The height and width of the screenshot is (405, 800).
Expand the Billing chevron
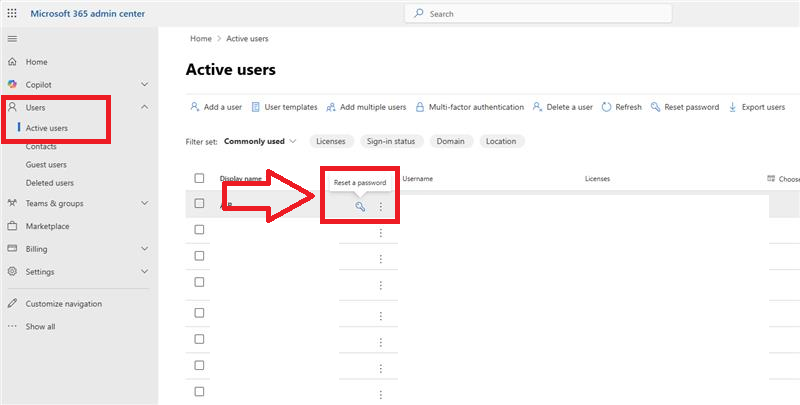[x=145, y=249]
